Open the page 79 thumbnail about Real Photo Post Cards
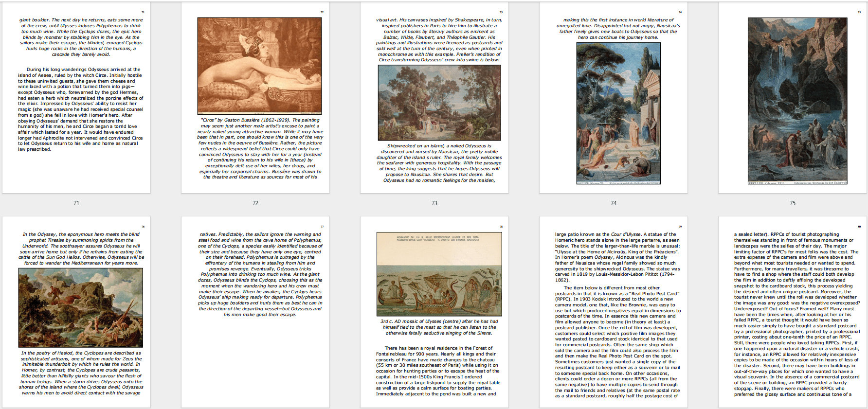868x409 pixels. coord(614,312)
